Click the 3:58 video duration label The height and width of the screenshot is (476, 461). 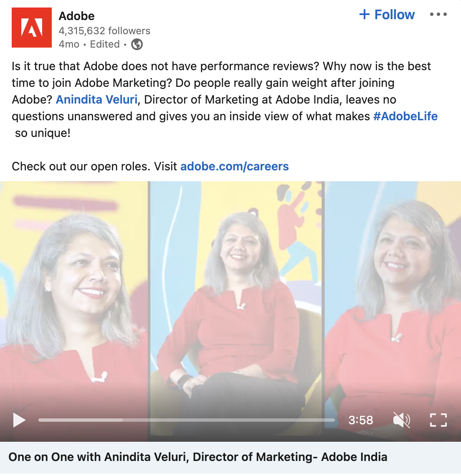[360, 420]
